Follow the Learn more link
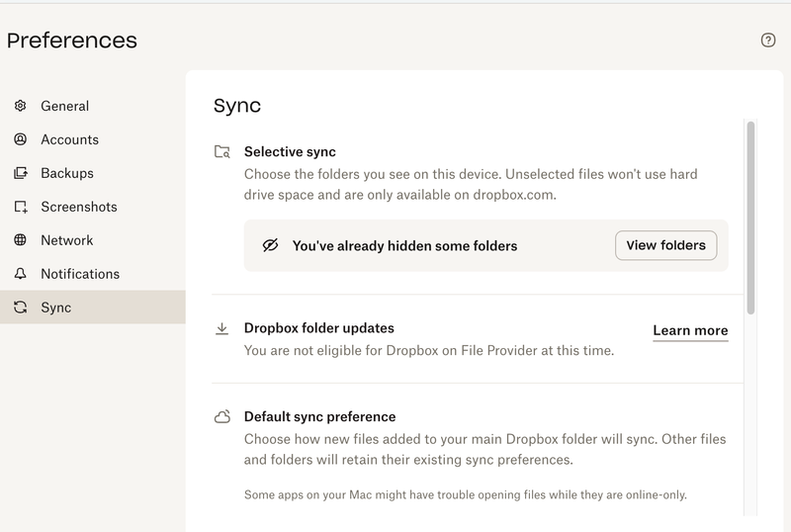791x532 pixels. (690, 330)
